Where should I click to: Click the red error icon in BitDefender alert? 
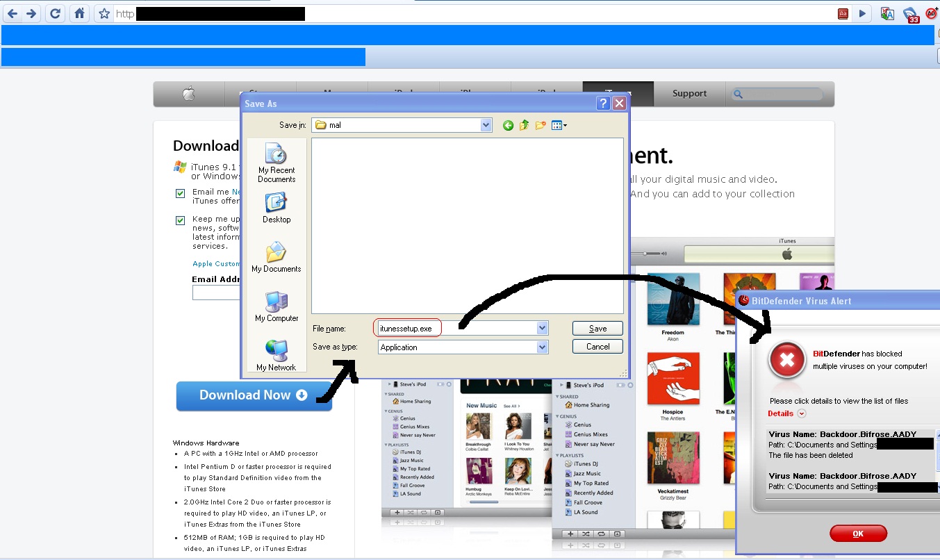786,361
